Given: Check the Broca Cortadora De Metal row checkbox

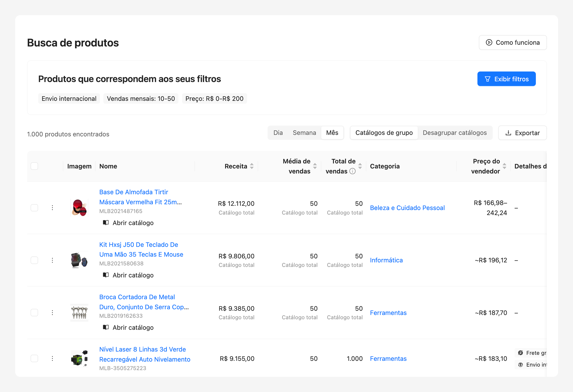Looking at the screenshot, I should tap(34, 313).
